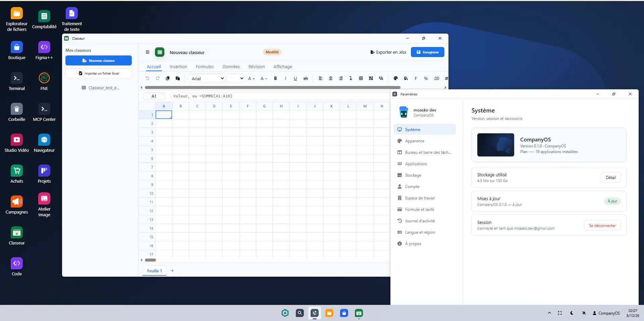Open MCP Center desktop icon
The height and width of the screenshot is (321, 644).
coord(44,112)
